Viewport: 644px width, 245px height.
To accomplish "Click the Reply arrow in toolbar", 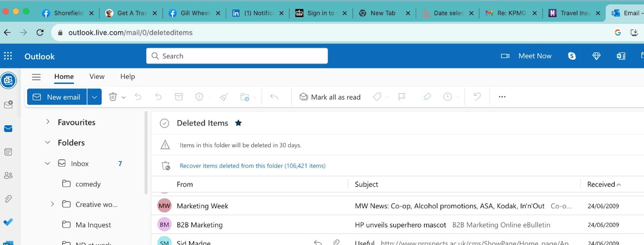I will (274, 97).
